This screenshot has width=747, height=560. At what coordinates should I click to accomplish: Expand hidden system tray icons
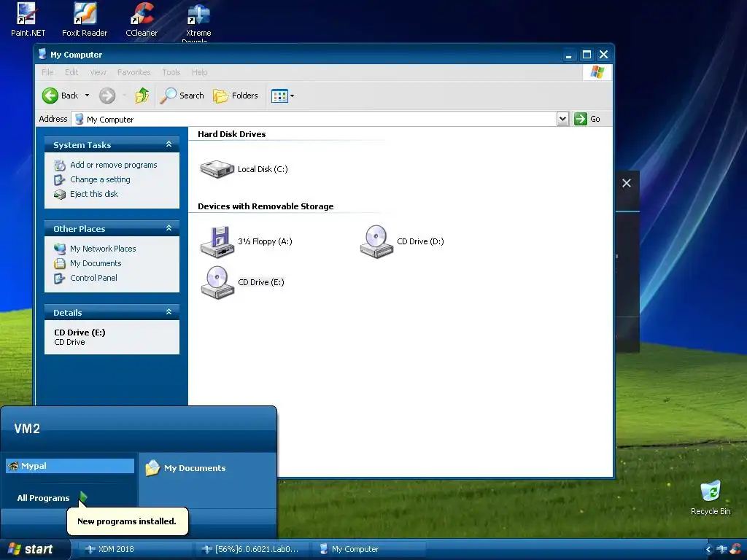tap(708, 550)
